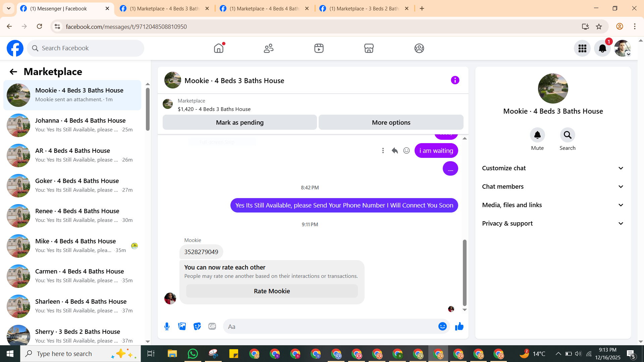Open File Explorer from the taskbar

pos(172,354)
